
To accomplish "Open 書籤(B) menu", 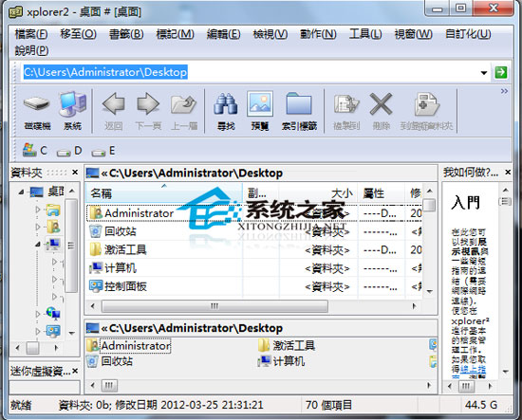I will (126, 34).
